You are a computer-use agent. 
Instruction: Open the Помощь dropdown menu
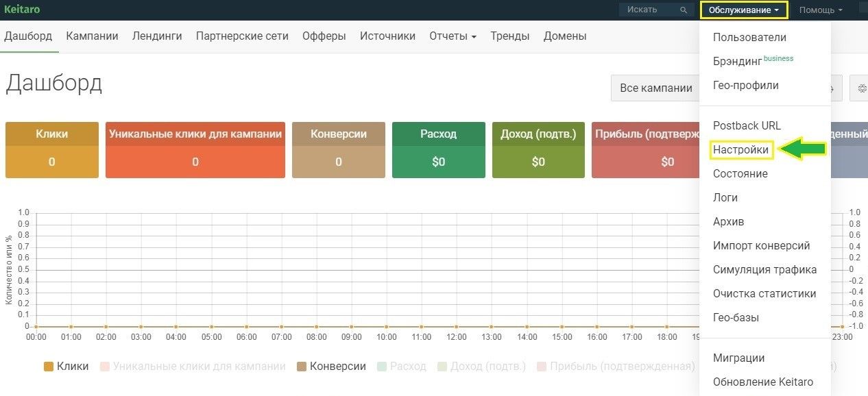click(821, 10)
